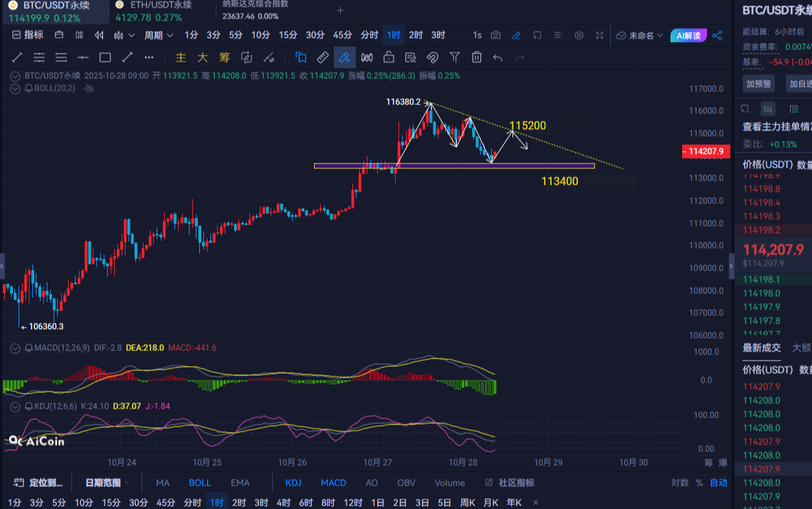
Task: Click the magnet snap tool icon
Action: (x=433, y=58)
